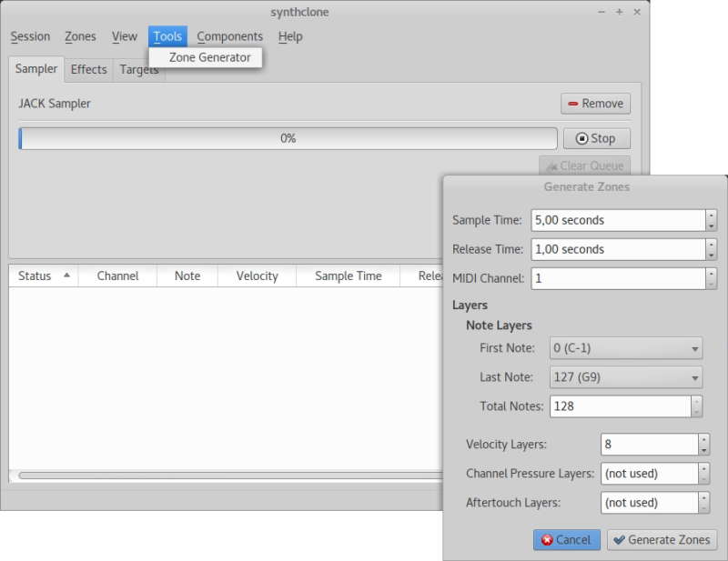Maximize the synthclone window
Image resolution: width=728 pixels, height=561 pixels.
pos(619,13)
